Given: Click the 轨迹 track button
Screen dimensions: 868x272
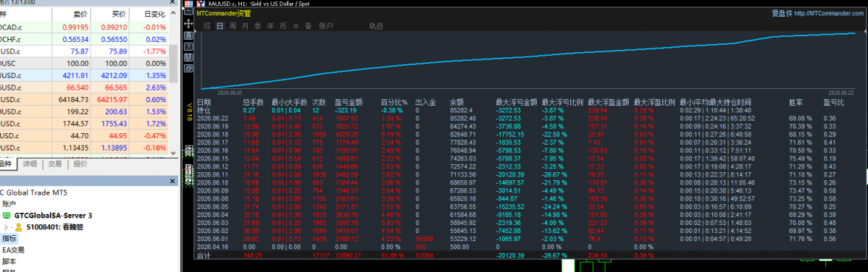Looking at the screenshot, I should (x=376, y=25).
